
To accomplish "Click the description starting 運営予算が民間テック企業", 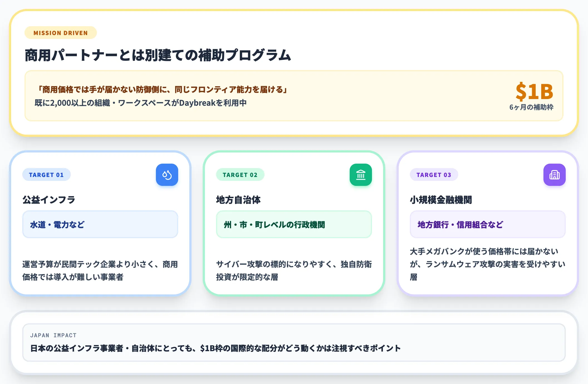I will [x=100, y=270].
